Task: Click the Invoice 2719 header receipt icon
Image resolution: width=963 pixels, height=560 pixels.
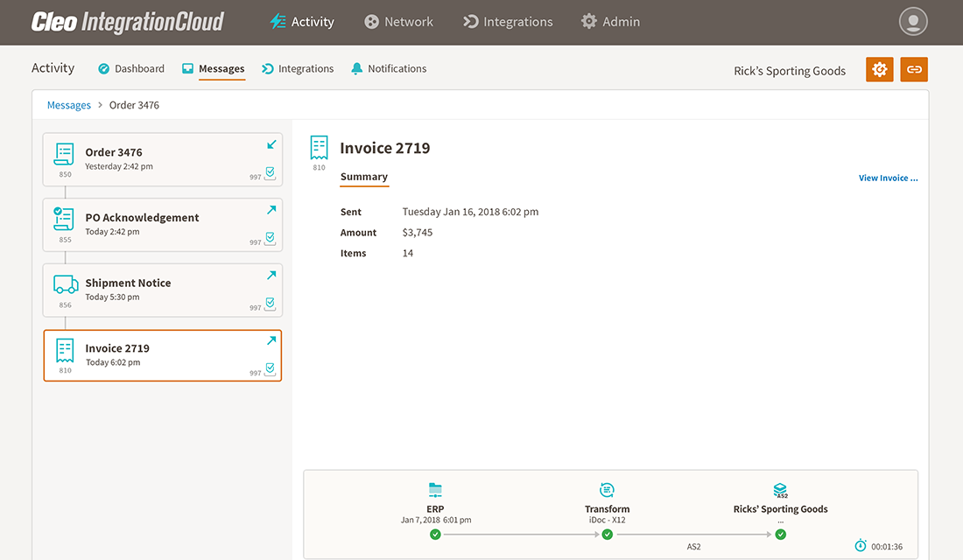Action: pyautogui.click(x=320, y=148)
